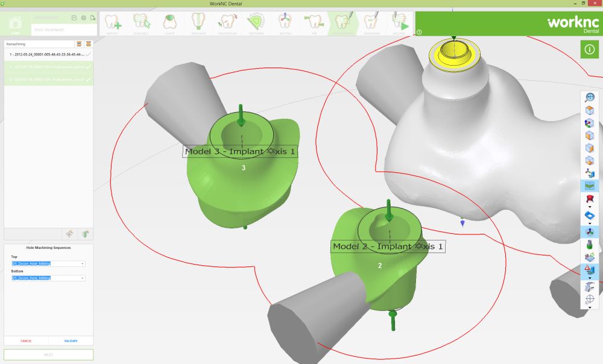Expand dropdown under red crown icon

[x=590, y=207]
